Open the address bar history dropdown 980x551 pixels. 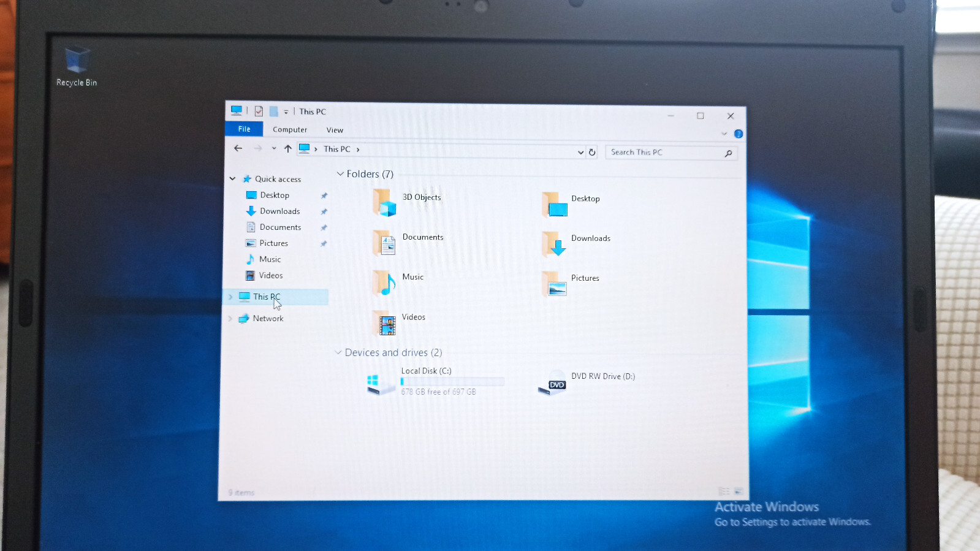pos(580,152)
